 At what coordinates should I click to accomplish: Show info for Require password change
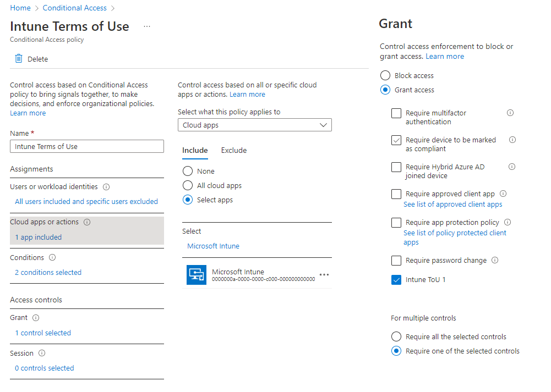pyautogui.click(x=495, y=261)
